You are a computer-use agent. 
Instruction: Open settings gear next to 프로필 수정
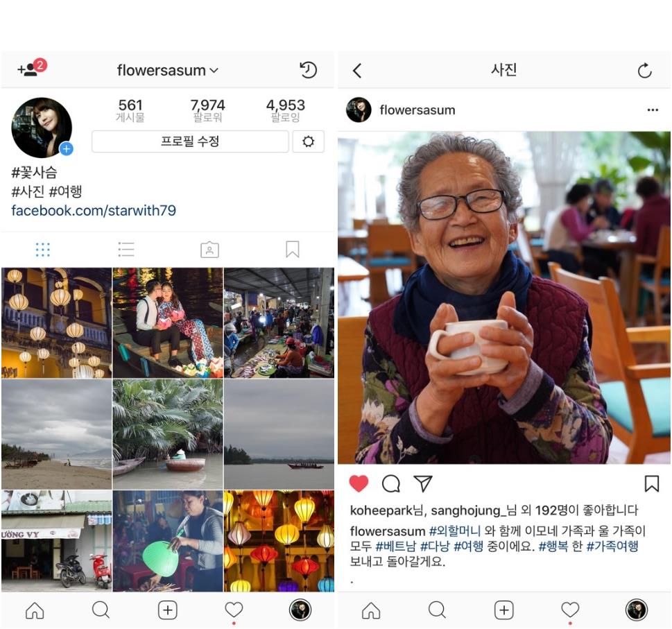[308, 141]
